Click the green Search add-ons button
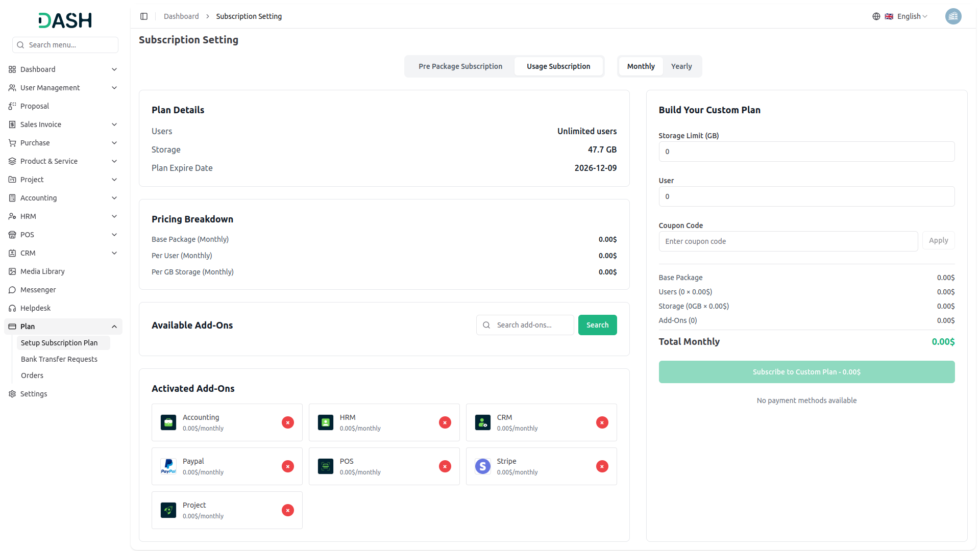The height and width of the screenshot is (551, 980). click(597, 325)
